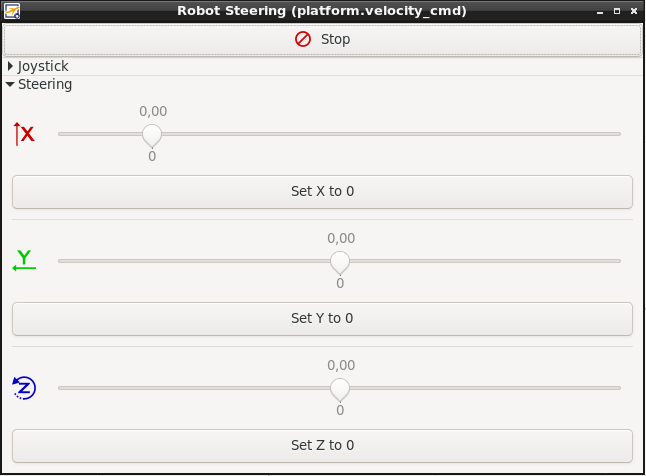The width and height of the screenshot is (646, 476).
Task: Click the X axis slider handle
Action: [x=152, y=134]
